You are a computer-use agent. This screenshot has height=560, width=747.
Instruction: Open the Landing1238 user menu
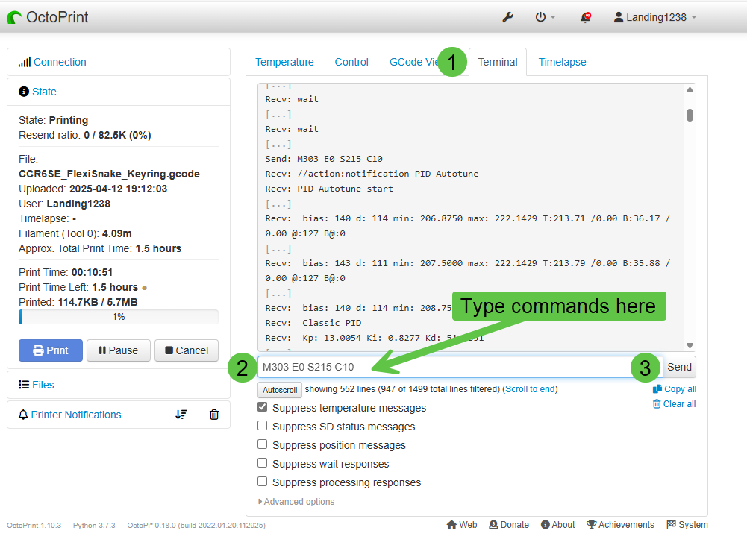pyautogui.click(x=655, y=18)
